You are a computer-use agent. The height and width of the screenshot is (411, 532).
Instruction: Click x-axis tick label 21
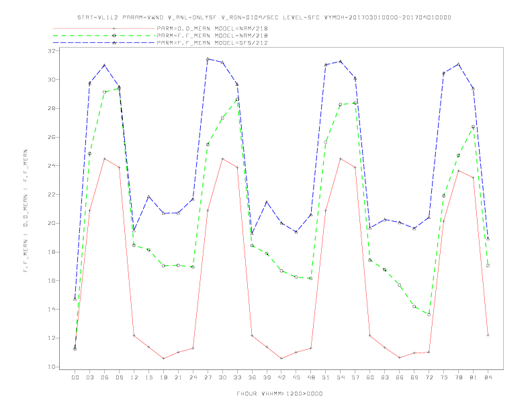179,377
